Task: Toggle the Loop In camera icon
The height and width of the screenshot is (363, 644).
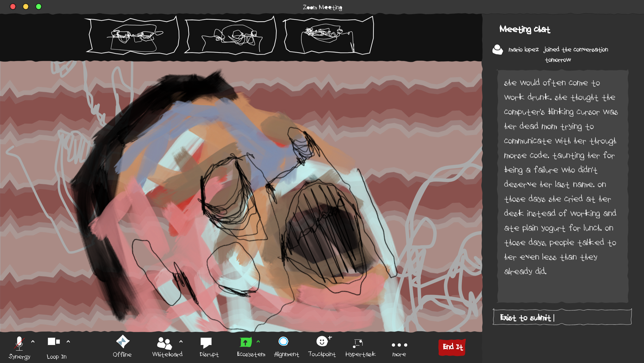Action: tap(54, 342)
